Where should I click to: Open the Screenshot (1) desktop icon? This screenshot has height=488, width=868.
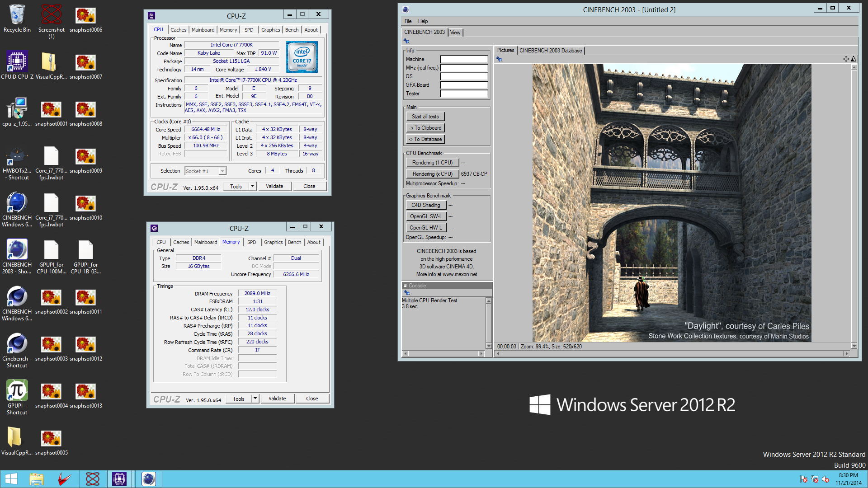(x=52, y=22)
